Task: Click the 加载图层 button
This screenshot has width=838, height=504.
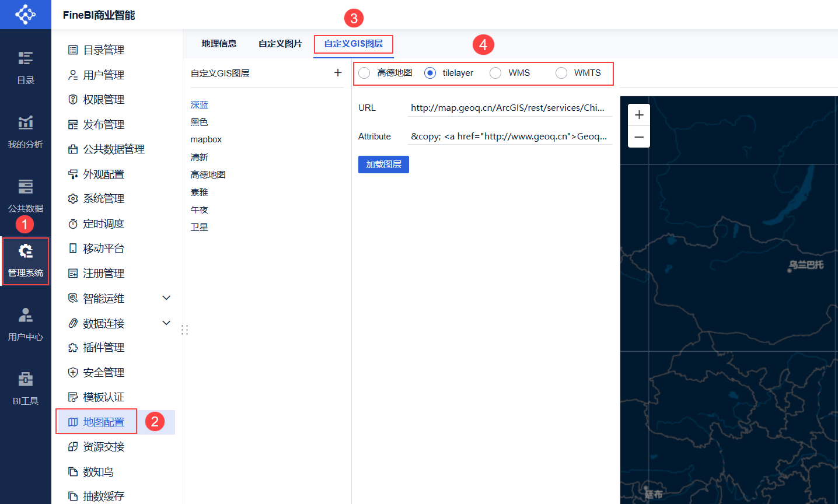Action: coord(383,164)
